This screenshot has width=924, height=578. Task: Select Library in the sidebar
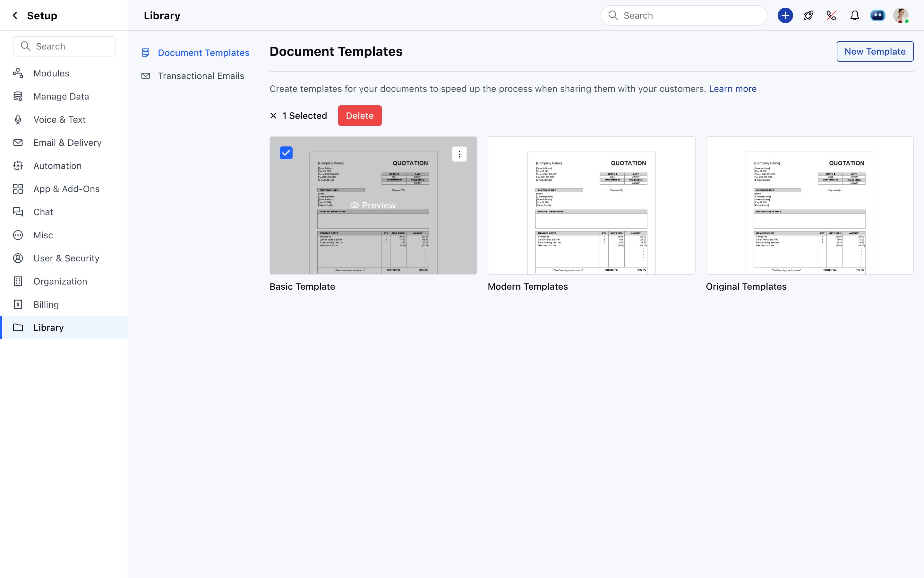point(64,327)
